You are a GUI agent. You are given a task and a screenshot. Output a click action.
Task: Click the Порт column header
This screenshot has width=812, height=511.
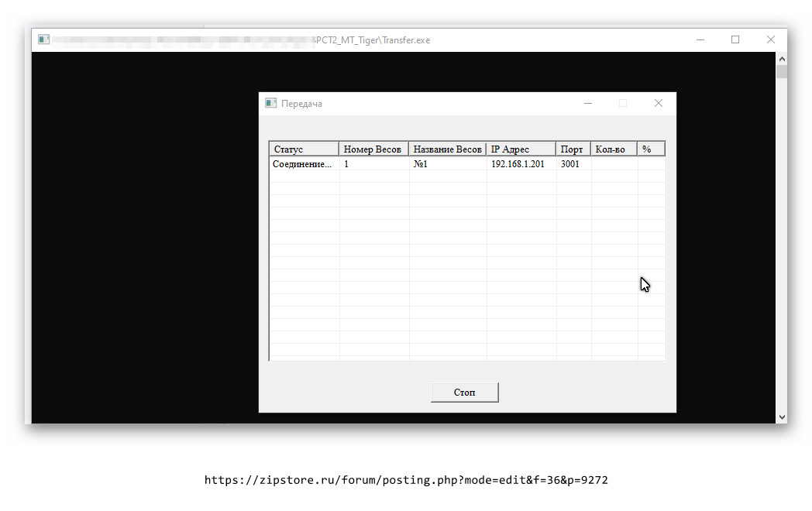coord(573,149)
